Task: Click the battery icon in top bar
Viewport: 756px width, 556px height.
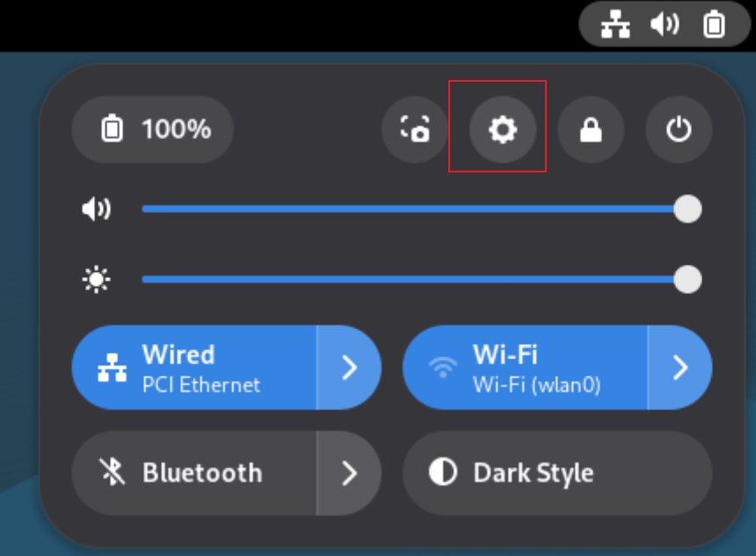Action: coord(714,25)
